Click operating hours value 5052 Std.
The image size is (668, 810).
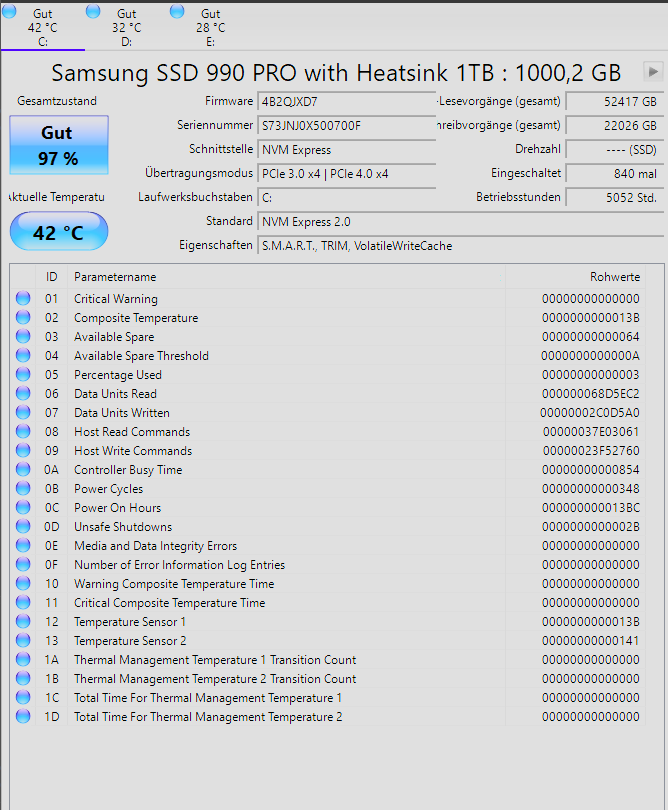(614, 198)
